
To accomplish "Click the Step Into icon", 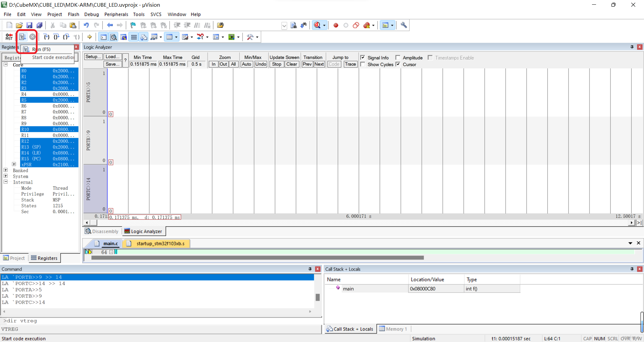I will (47, 37).
